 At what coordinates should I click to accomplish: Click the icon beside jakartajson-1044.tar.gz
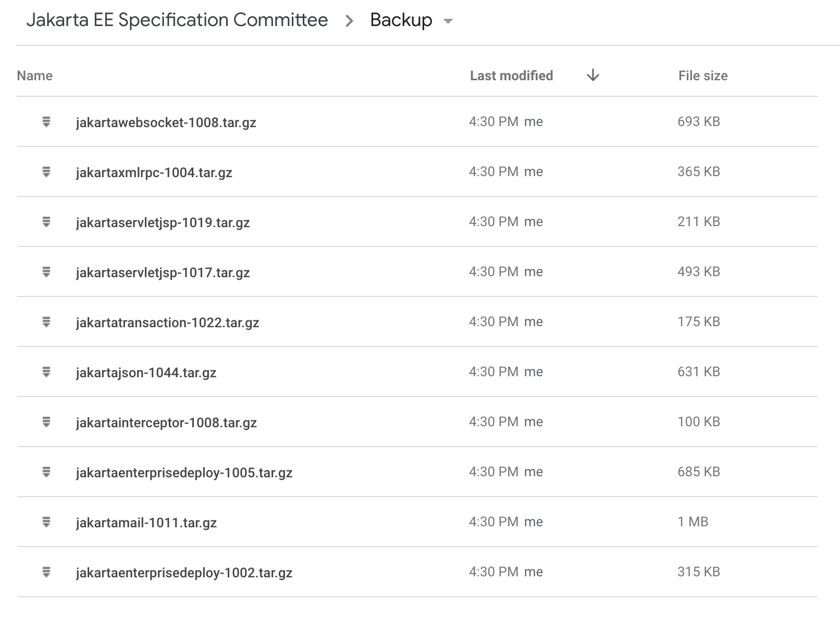point(46,372)
